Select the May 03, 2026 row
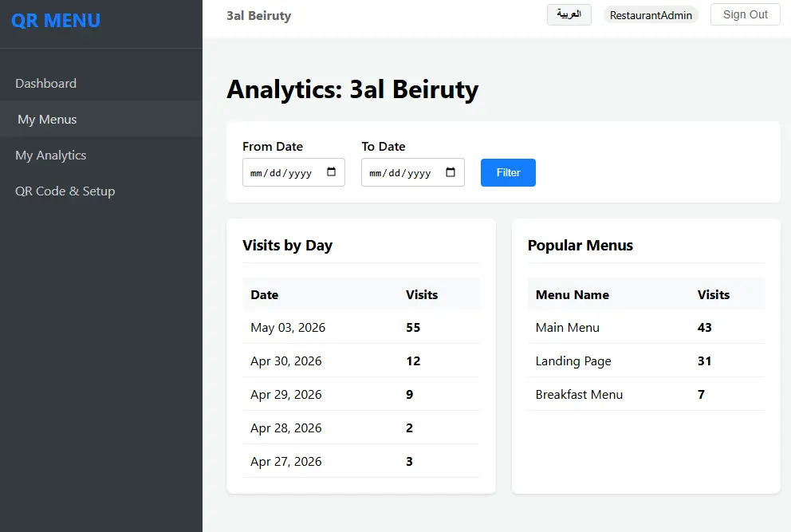 point(360,327)
